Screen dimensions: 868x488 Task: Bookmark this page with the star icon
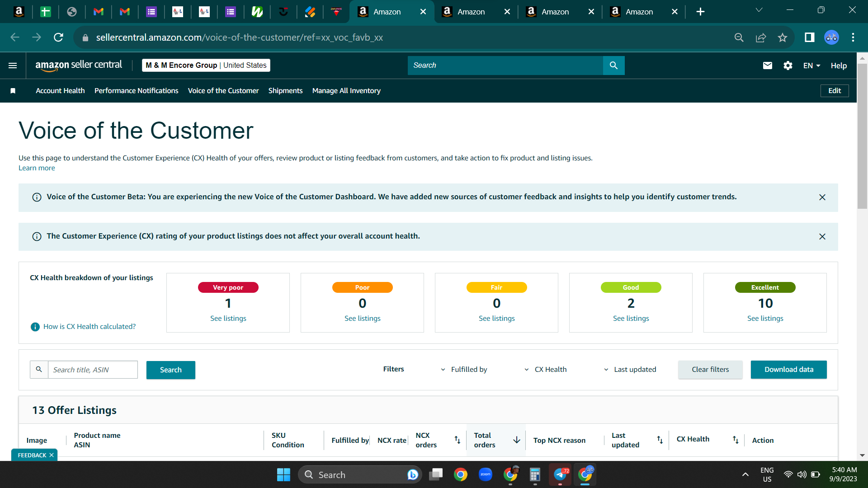pos(783,38)
